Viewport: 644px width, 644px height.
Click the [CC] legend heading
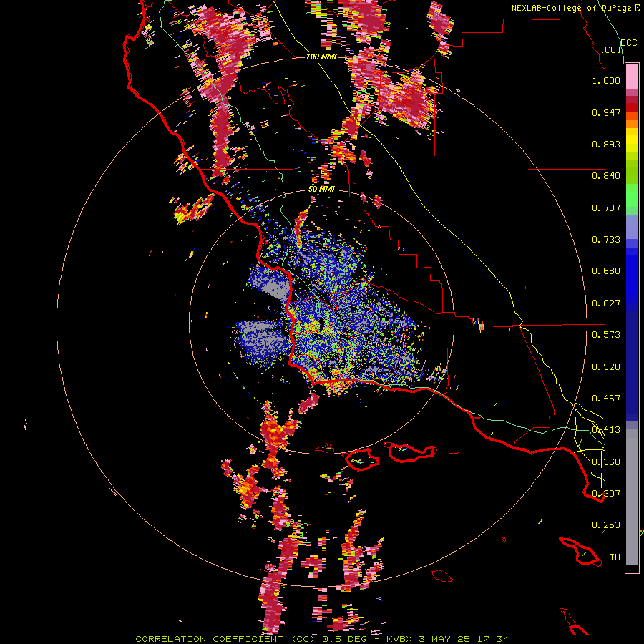(x=611, y=49)
